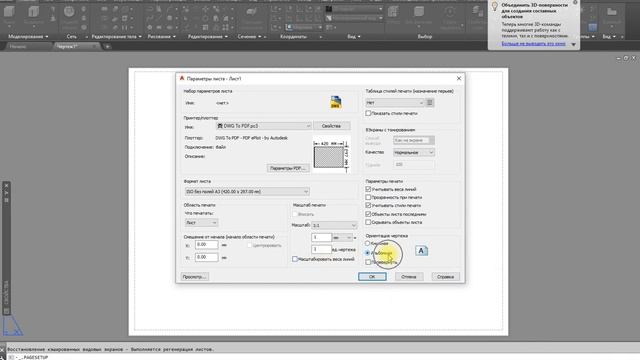The height and width of the screenshot is (360, 640).
Task: Click the X offset input field
Action: coord(207,245)
